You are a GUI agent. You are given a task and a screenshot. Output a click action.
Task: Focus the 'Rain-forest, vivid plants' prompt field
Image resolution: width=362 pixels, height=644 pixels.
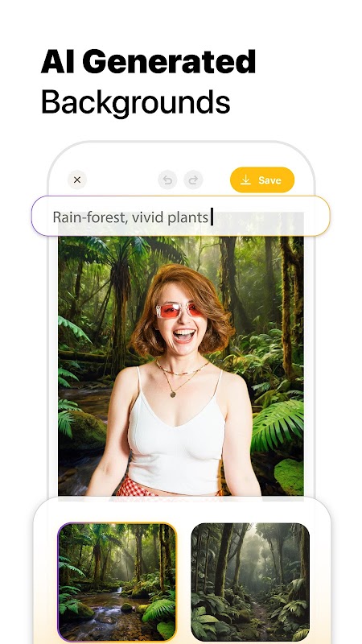coord(180,216)
